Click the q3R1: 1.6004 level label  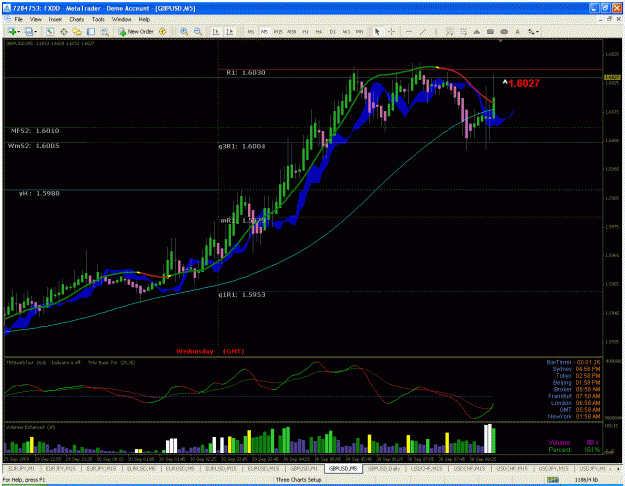(x=242, y=146)
